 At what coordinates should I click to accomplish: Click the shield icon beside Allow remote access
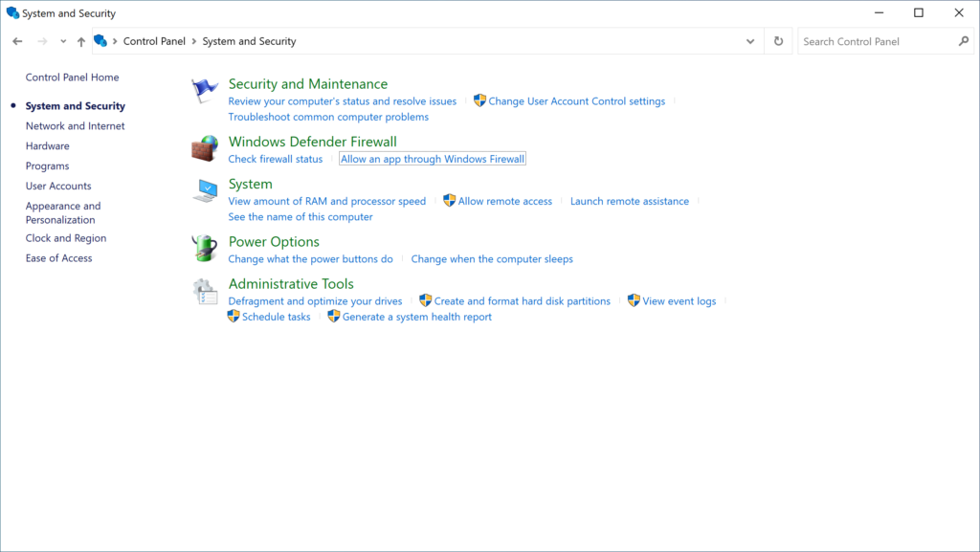448,201
